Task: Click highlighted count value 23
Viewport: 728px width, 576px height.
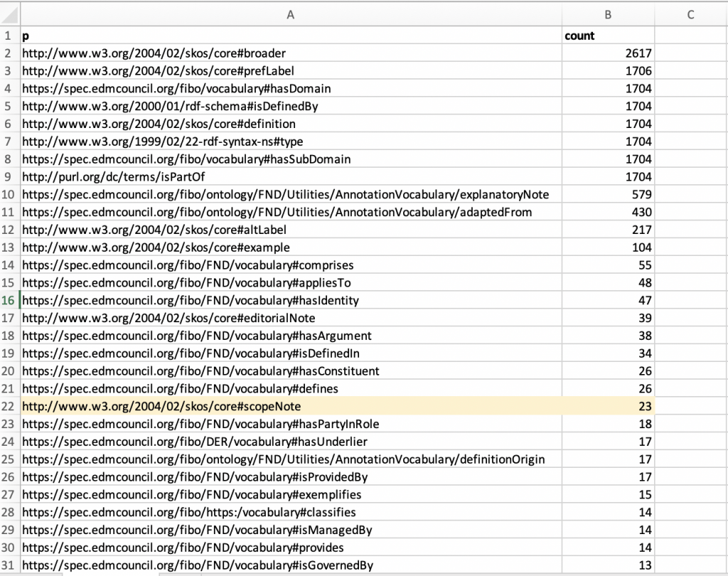Action: (x=609, y=407)
